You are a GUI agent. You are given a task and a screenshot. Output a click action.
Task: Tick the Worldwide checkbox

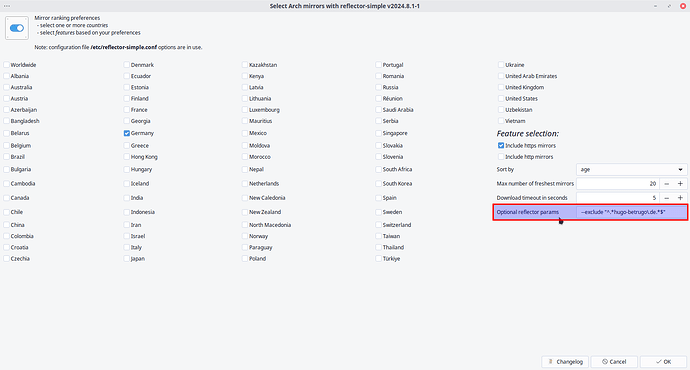point(7,65)
